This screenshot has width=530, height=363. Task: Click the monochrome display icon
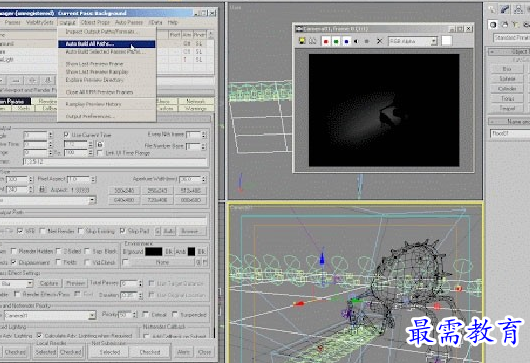click(x=367, y=41)
